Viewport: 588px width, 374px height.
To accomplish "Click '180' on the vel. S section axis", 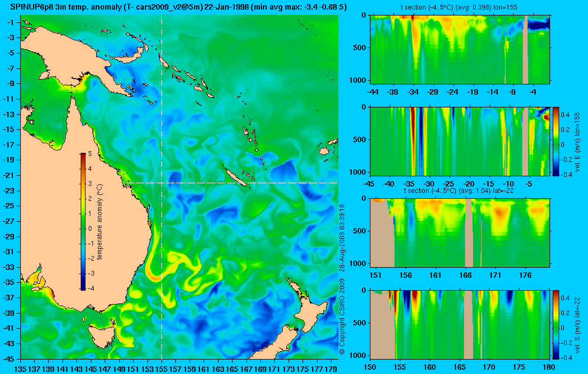I will (548, 367).
